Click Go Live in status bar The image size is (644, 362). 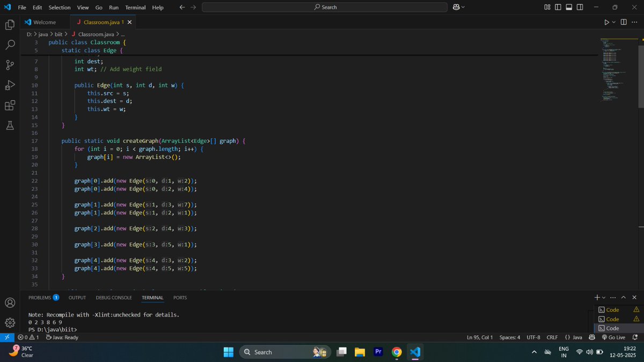pyautogui.click(x=613, y=337)
